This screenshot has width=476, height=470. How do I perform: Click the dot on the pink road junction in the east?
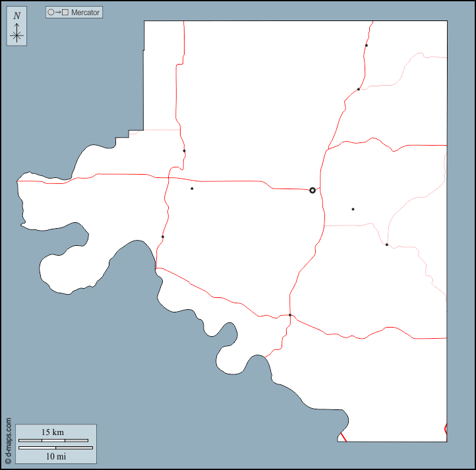tap(386, 245)
